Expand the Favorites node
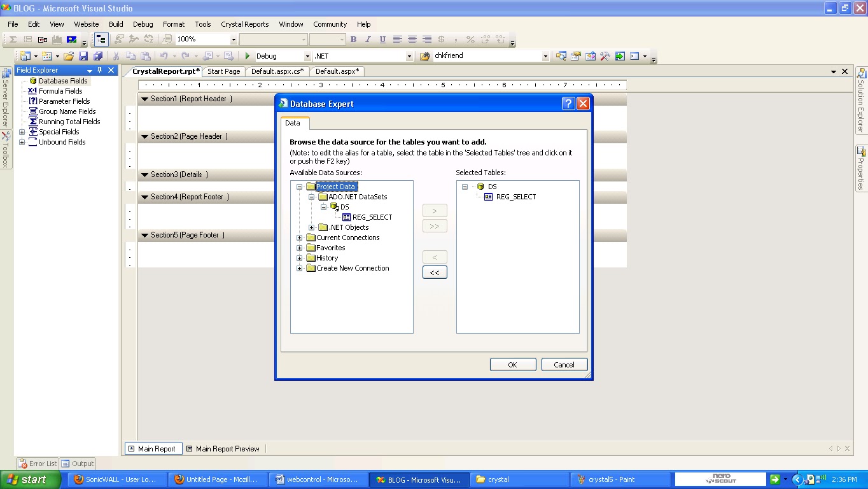This screenshot has height=489, width=868. pyautogui.click(x=299, y=248)
